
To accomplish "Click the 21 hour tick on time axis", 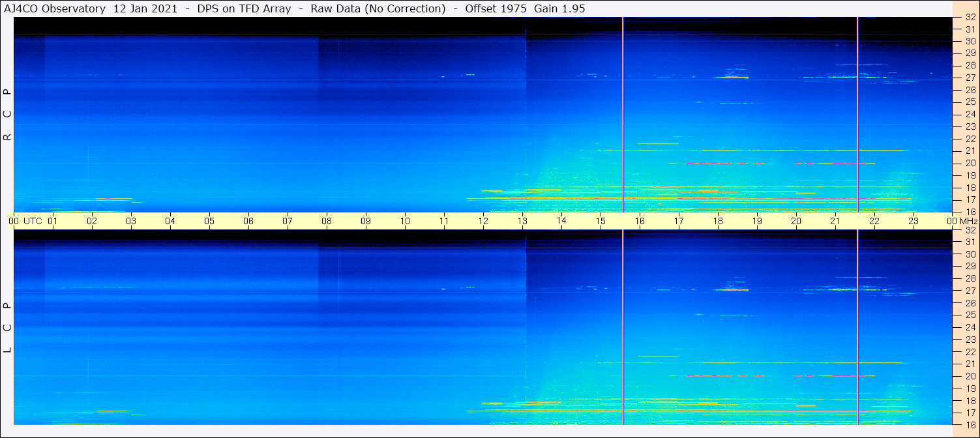I will click(x=835, y=221).
